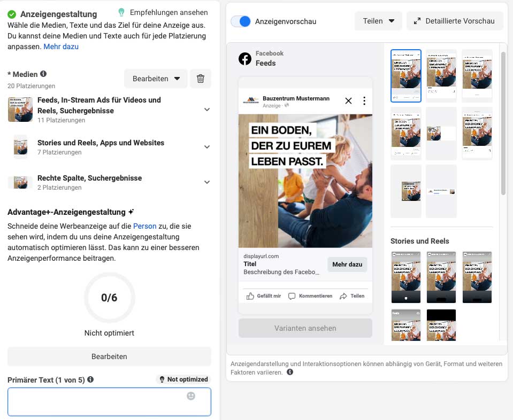Open the Bearbeiten dropdown beside Medien
The height and width of the screenshot is (420, 513).
point(156,78)
